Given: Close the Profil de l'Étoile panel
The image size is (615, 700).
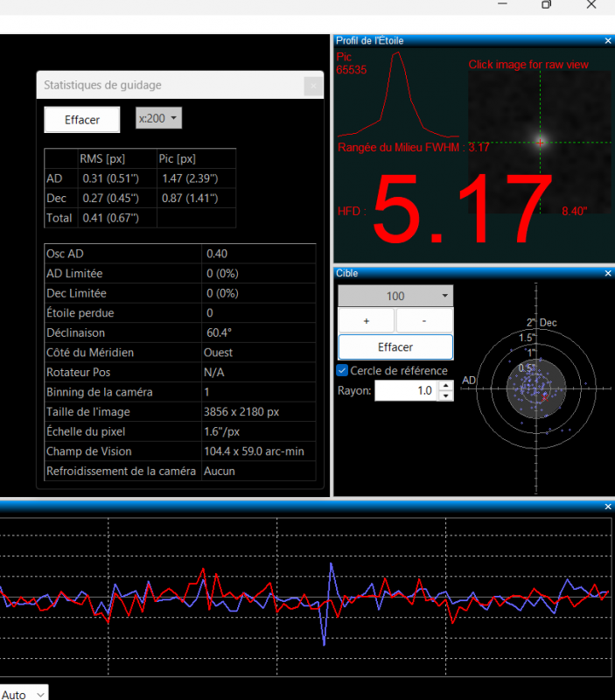Looking at the screenshot, I should coord(608,40).
